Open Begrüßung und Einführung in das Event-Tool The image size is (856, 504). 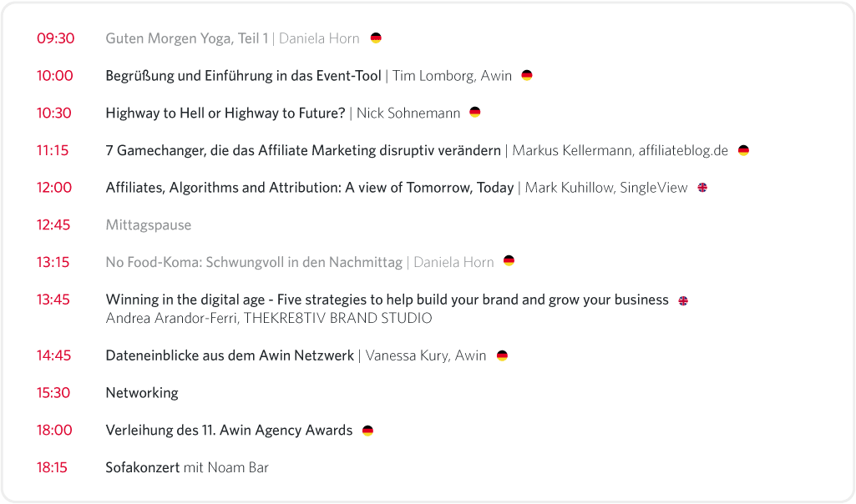click(x=243, y=76)
